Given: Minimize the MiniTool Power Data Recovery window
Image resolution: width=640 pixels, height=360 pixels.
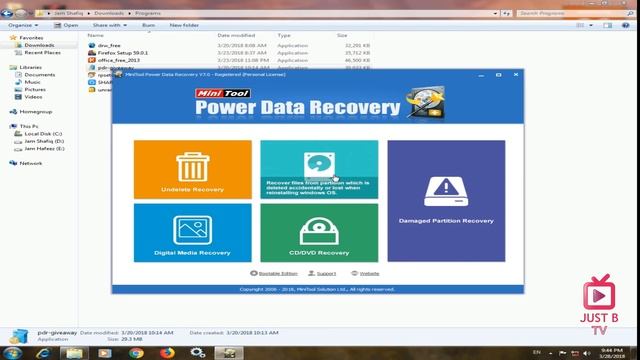Looking at the screenshot, I should (481, 75).
